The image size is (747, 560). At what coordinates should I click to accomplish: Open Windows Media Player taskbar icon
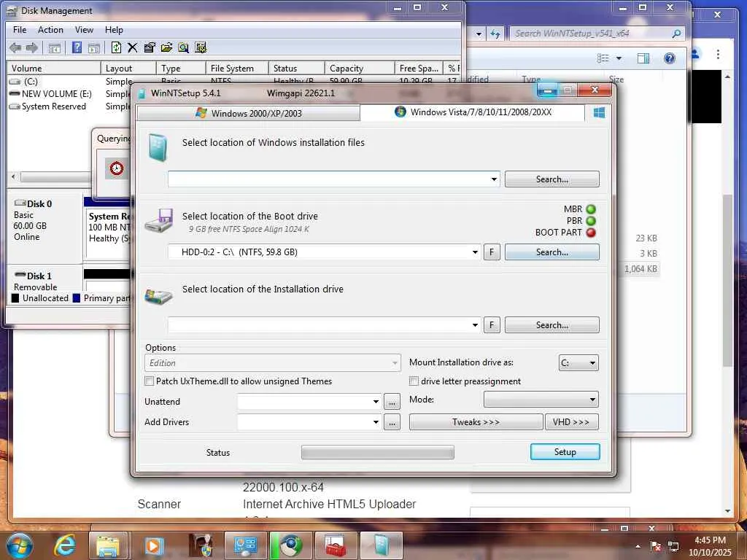153,545
